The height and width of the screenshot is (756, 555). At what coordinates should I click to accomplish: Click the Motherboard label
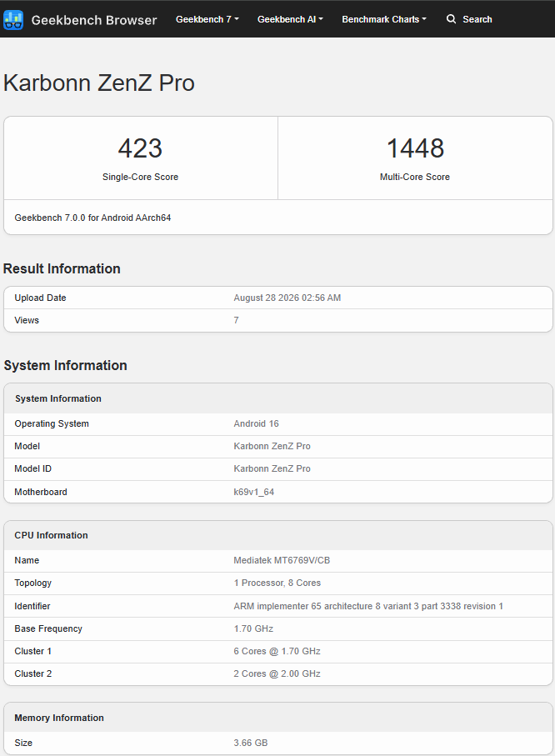coord(41,493)
